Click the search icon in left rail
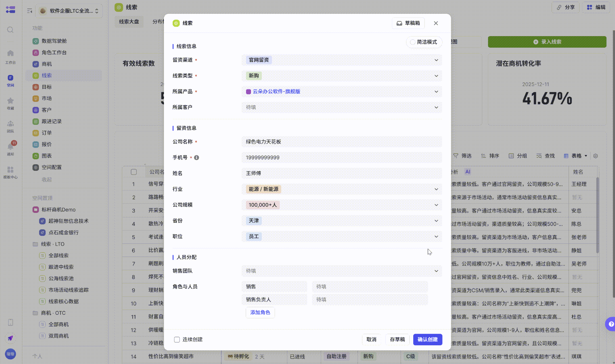615x364 pixels. pyautogui.click(x=11, y=30)
